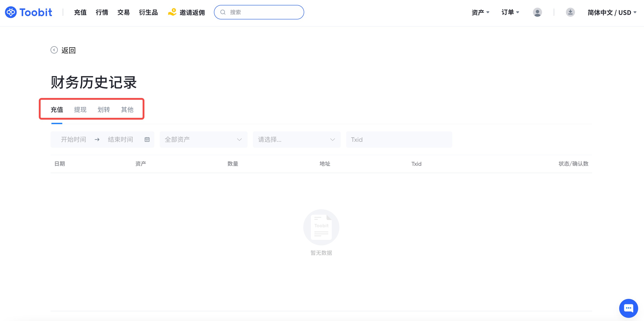Click the Txid filter input field
Viewport: 644px width, 321px height.
tap(399, 140)
